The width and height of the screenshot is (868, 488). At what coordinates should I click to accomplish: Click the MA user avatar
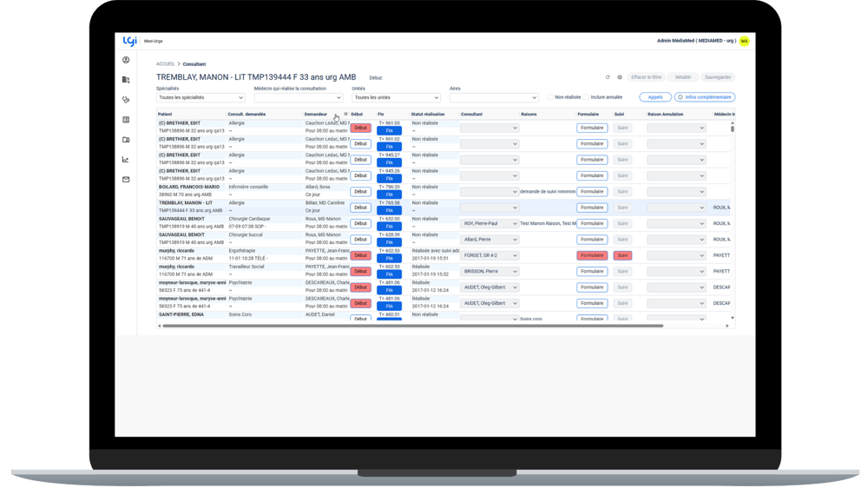[x=744, y=41]
